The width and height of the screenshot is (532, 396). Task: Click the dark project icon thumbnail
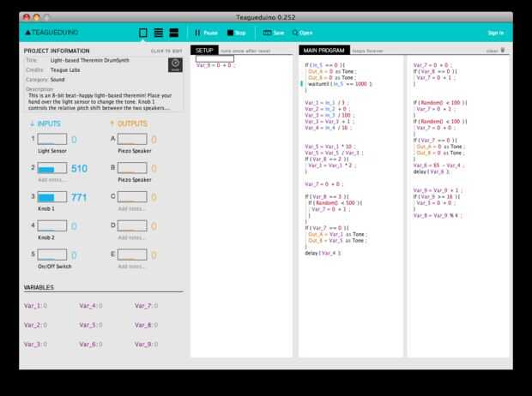coord(175,65)
